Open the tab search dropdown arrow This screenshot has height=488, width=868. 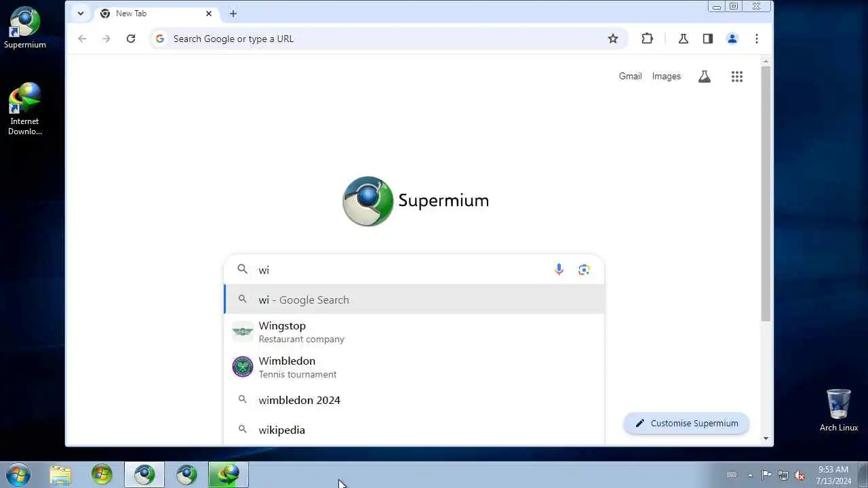[81, 14]
